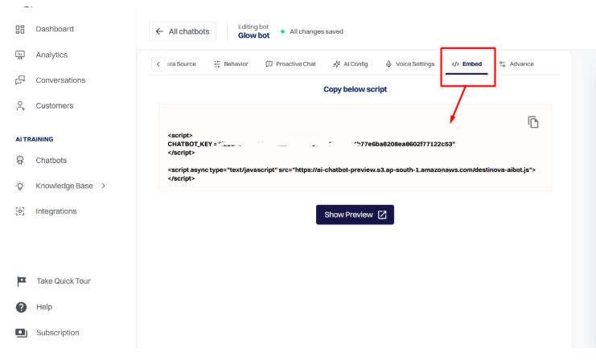Click the AI Config sparkle icon
The image size is (596, 364).
(x=336, y=64)
